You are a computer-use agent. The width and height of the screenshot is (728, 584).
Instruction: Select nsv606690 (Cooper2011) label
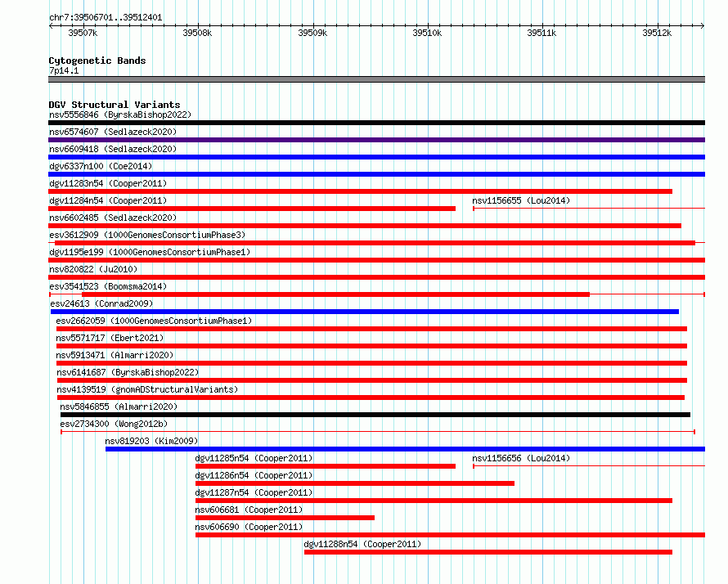[x=249, y=527]
